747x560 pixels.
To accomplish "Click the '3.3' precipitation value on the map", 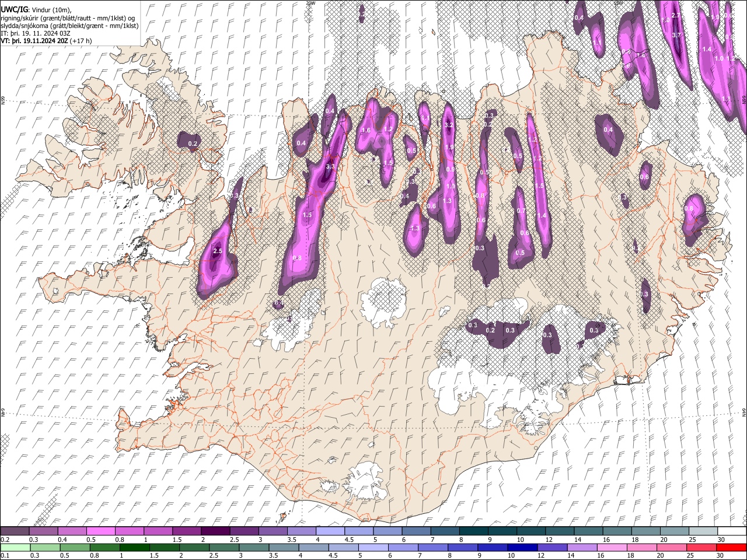I will coord(330,166).
